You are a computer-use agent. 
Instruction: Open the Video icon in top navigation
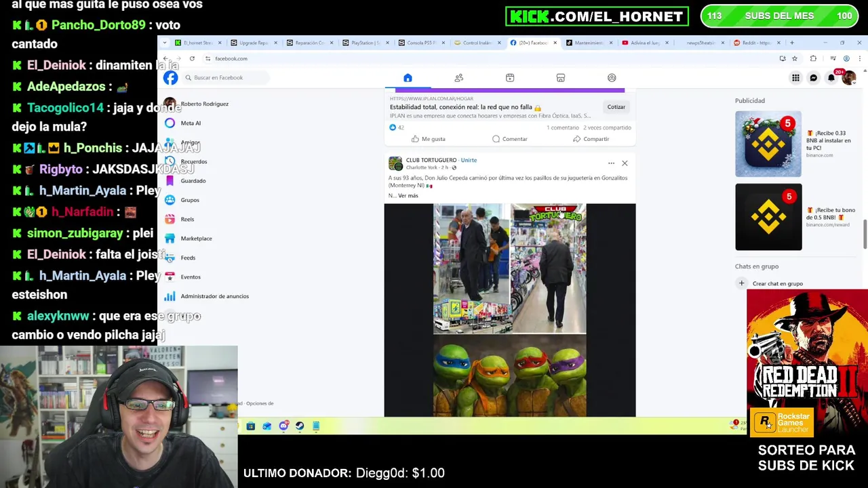pos(510,78)
